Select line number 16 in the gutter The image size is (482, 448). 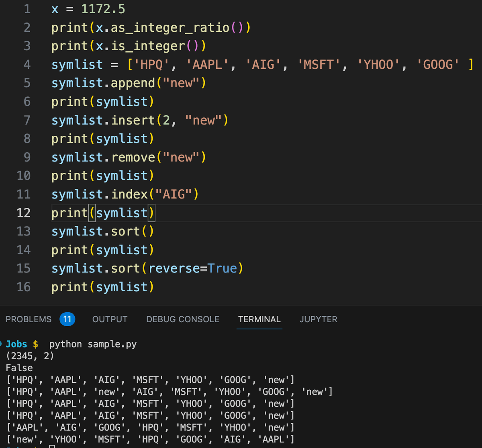tap(23, 287)
